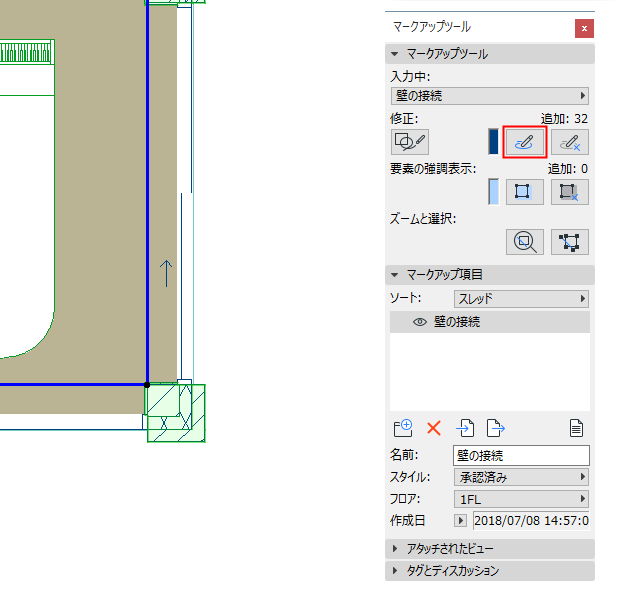Collapse the マークアップ項目 section

[489, 275]
